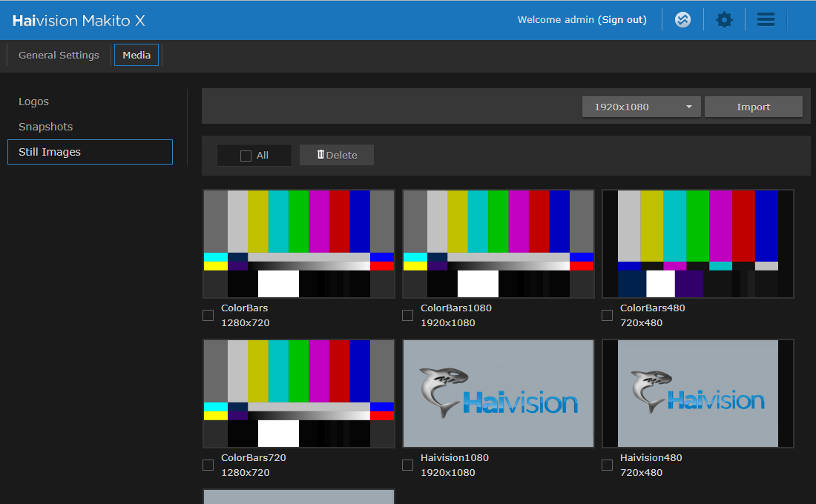Open the settings gear icon
Image resolution: width=816 pixels, height=504 pixels.
pyautogui.click(x=724, y=19)
